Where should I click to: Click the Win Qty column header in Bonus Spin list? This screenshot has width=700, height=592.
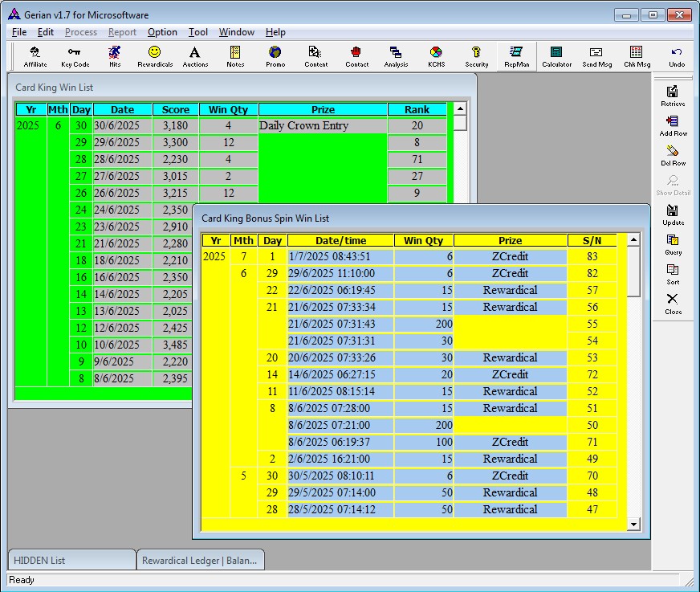click(x=423, y=240)
